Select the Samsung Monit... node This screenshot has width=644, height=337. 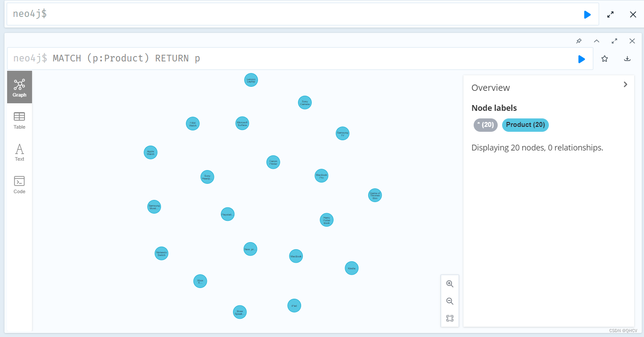click(154, 207)
